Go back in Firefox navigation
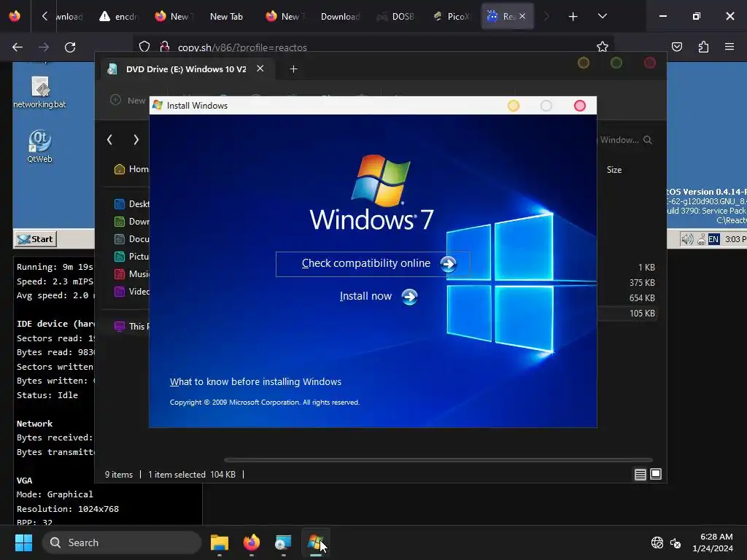747x560 pixels. 18,47
